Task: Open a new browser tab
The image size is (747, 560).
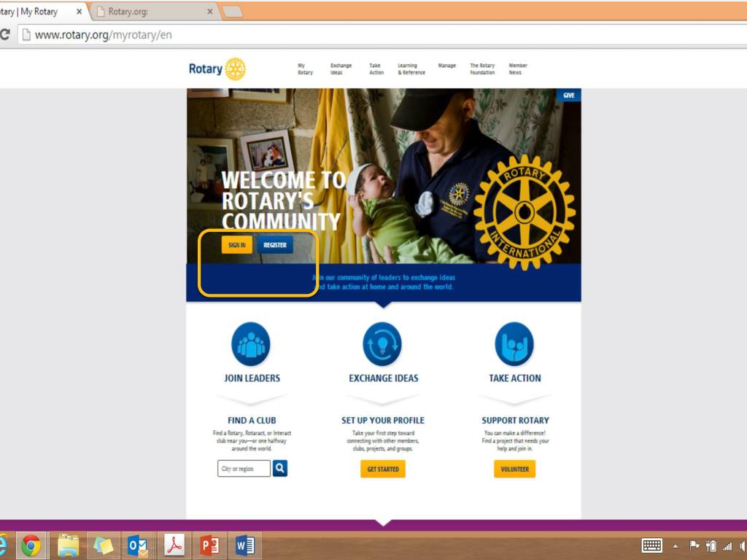Action: pos(233,12)
